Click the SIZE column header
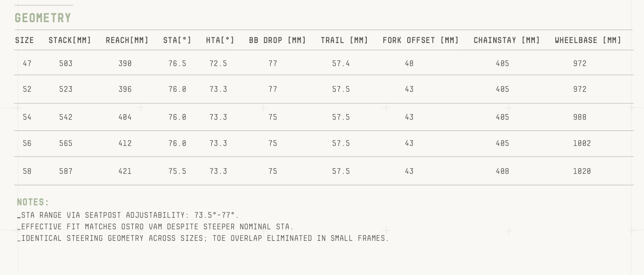644x275 pixels. 24,40
